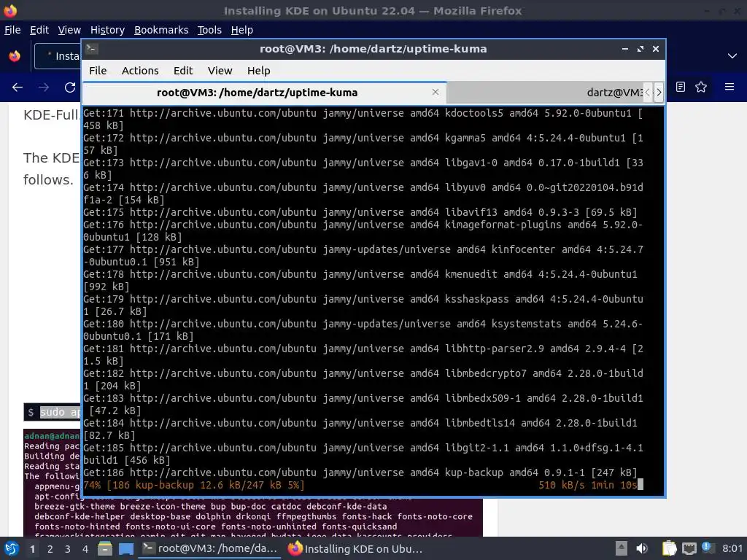This screenshot has height=560, width=747.
Task: Go back in Firefox
Action: pos(18,87)
